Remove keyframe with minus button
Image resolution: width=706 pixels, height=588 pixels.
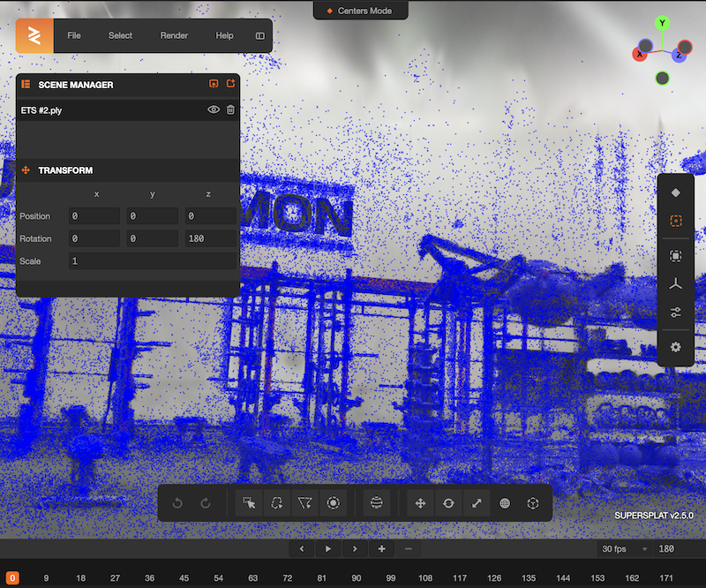pos(409,549)
